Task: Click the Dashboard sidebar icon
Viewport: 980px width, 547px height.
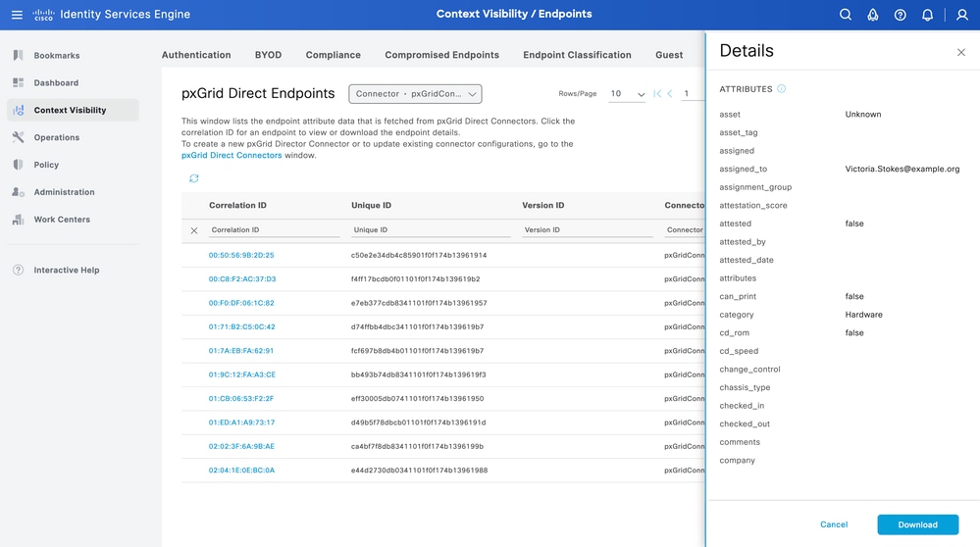Action: 18,82
